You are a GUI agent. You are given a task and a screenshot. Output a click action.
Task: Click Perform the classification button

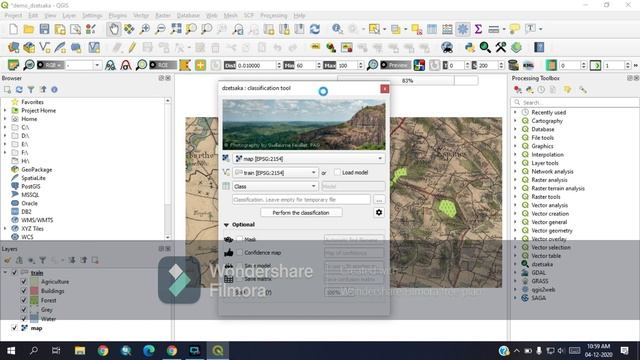301,213
